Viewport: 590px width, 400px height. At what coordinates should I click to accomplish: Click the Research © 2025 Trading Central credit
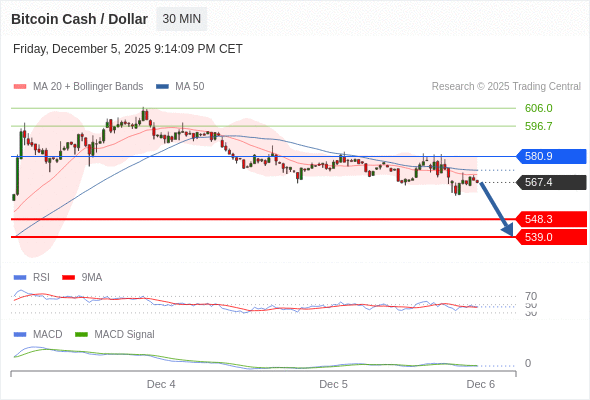pyautogui.click(x=506, y=87)
